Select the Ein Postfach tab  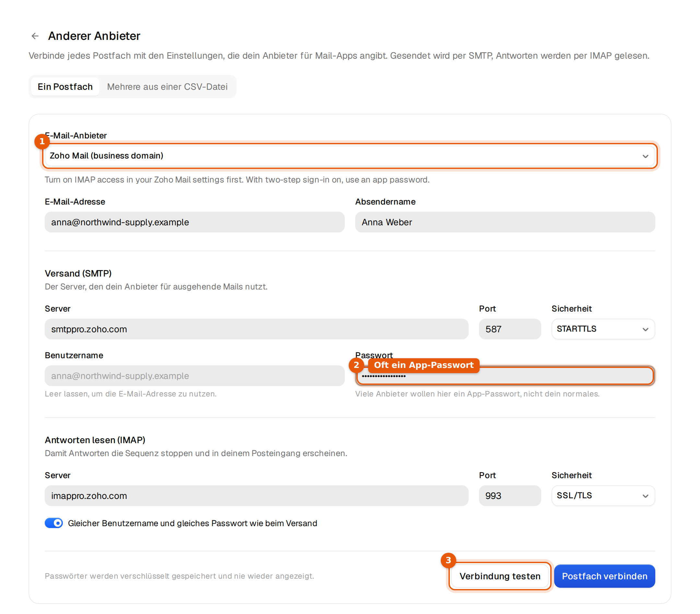[65, 87]
